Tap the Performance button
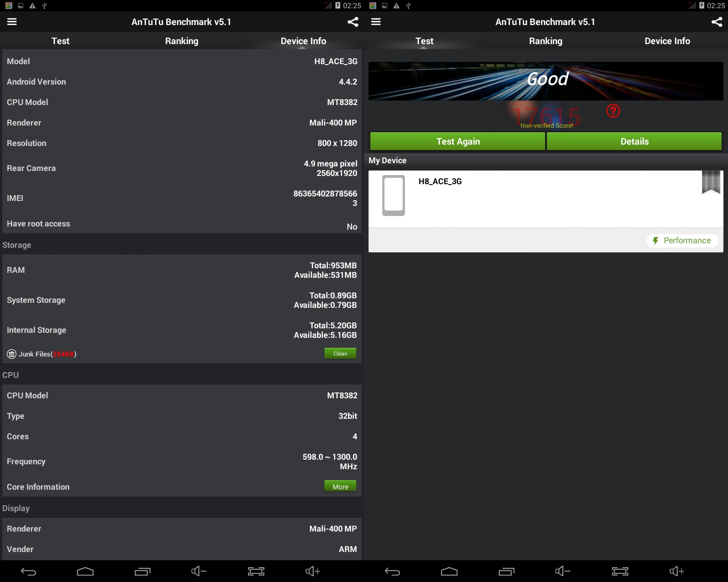Image resolution: width=728 pixels, height=582 pixels. tap(682, 241)
